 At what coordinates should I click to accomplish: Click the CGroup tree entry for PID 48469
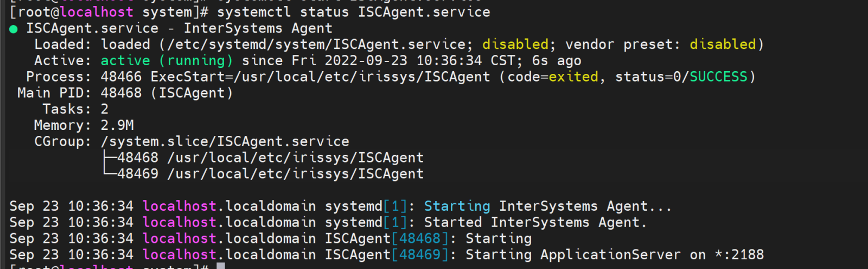(270, 174)
